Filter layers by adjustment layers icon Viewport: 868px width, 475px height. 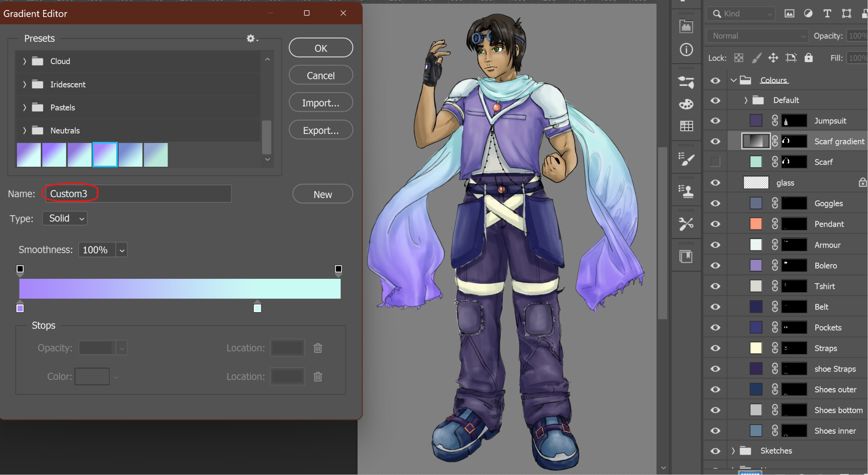[x=808, y=14]
